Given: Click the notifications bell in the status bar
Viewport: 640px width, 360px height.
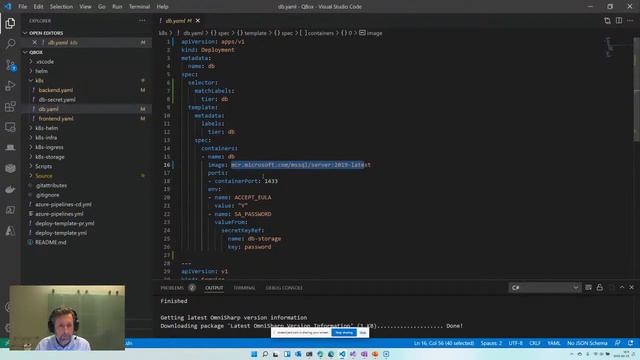Looking at the screenshot, I should [631, 343].
